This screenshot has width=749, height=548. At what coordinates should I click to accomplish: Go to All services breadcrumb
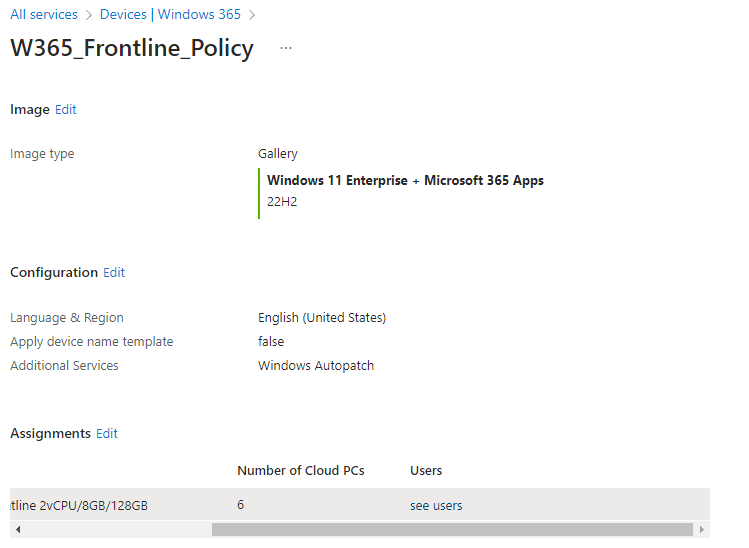(x=44, y=14)
